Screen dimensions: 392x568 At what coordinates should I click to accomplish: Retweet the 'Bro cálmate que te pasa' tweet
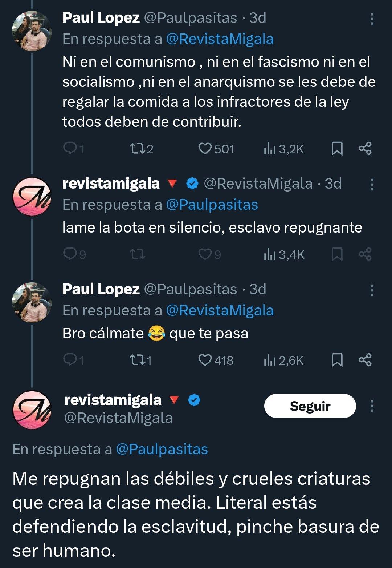pyautogui.click(x=140, y=360)
